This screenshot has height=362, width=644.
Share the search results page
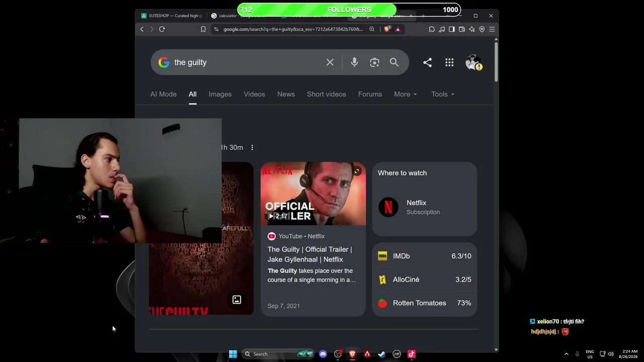[427, 62]
